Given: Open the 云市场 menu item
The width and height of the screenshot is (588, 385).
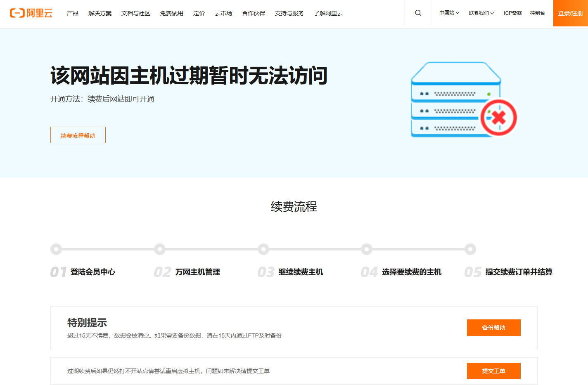Looking at the screenshot, I should [x=223, y=13].
